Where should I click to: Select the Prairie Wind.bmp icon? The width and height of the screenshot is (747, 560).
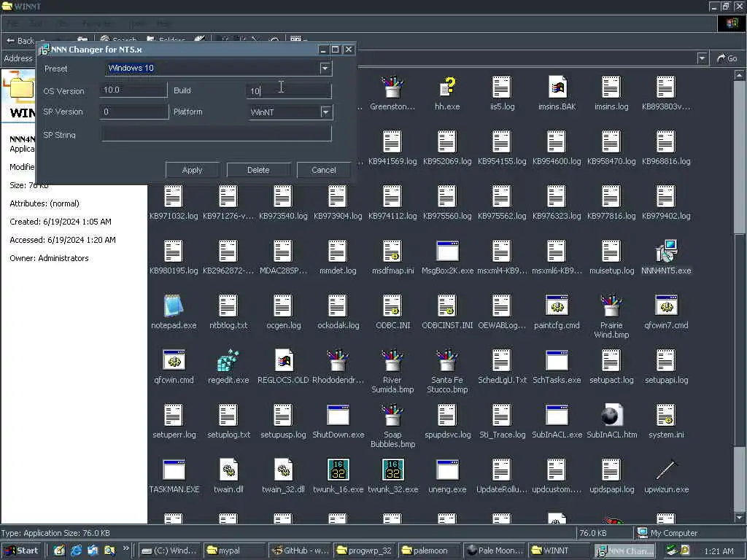pyautogui.click(x=611, y=306)
